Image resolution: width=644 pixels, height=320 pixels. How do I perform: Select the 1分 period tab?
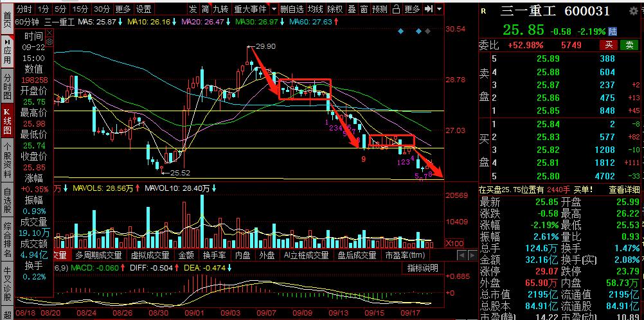[x=43, y=8]
